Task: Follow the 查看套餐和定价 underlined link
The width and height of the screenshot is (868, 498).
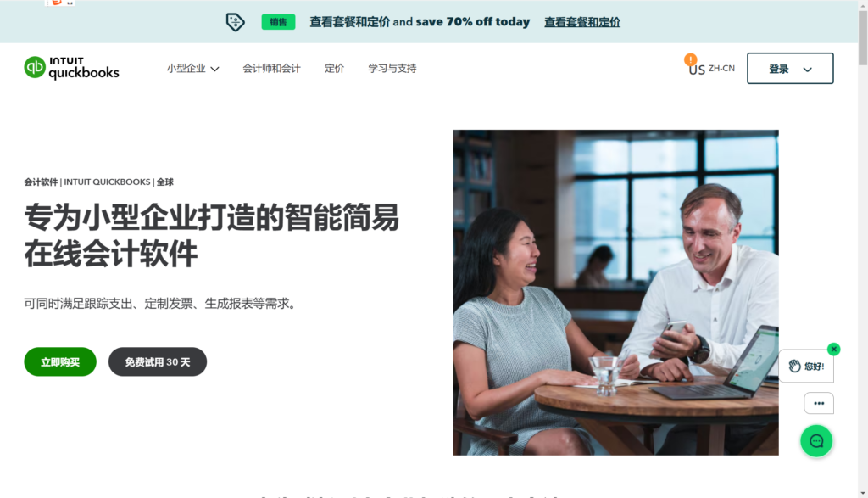Action: (582, 22)
